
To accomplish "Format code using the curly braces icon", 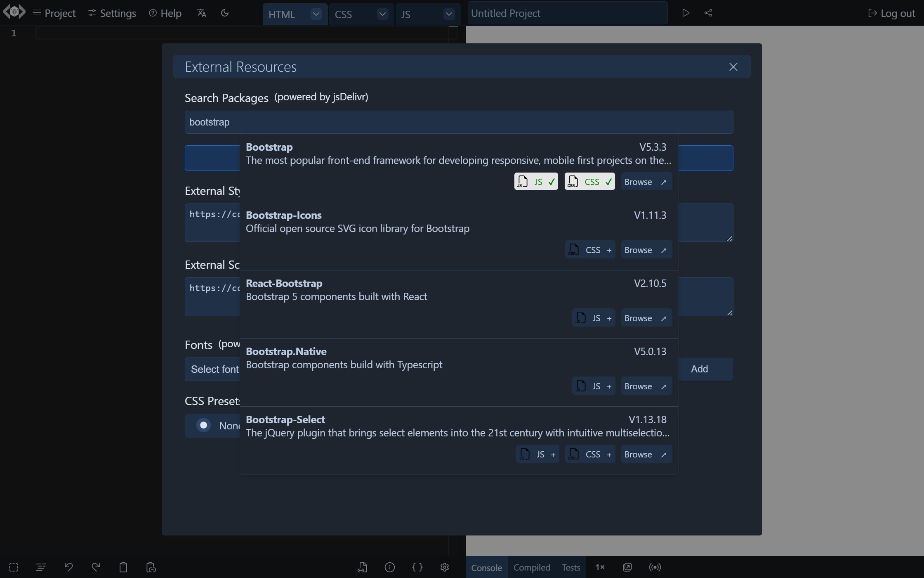I will [x=417, y=567].
